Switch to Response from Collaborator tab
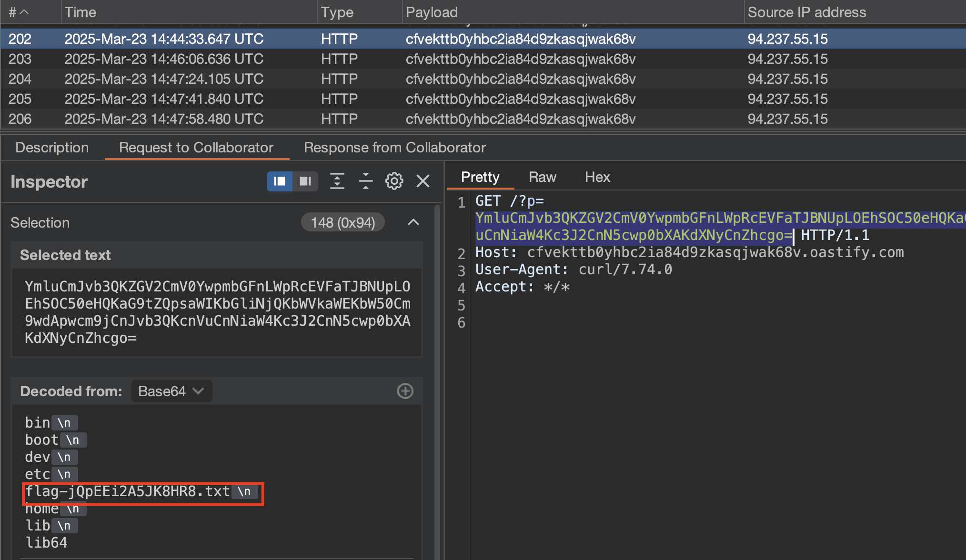This screenshot has width=966, height=560. pos(394,148)
